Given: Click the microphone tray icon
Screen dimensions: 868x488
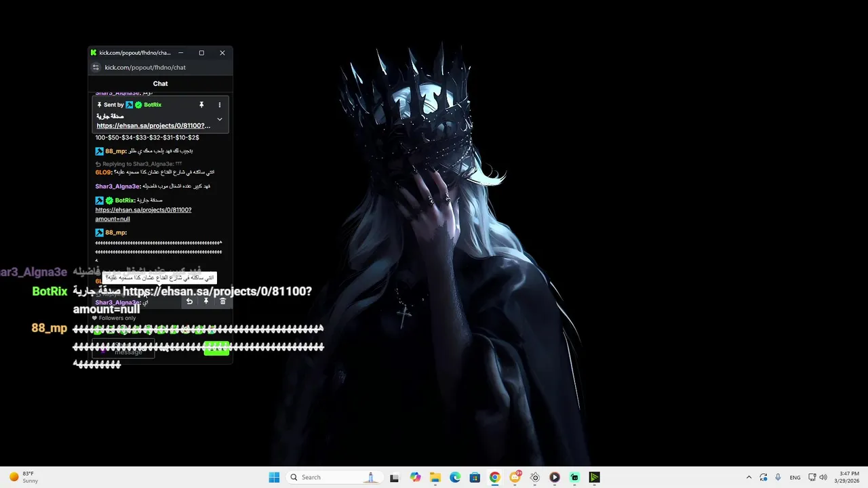Looking at the screenshot, I should pos(778,477).
